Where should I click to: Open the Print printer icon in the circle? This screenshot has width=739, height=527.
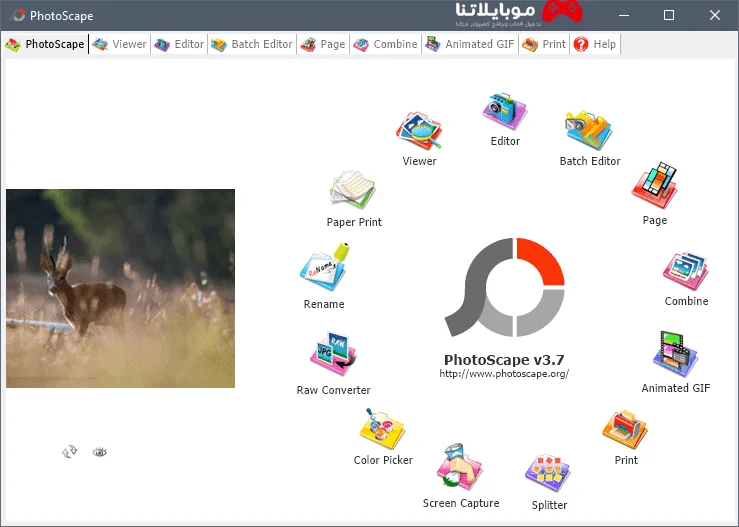coord(625,429)
